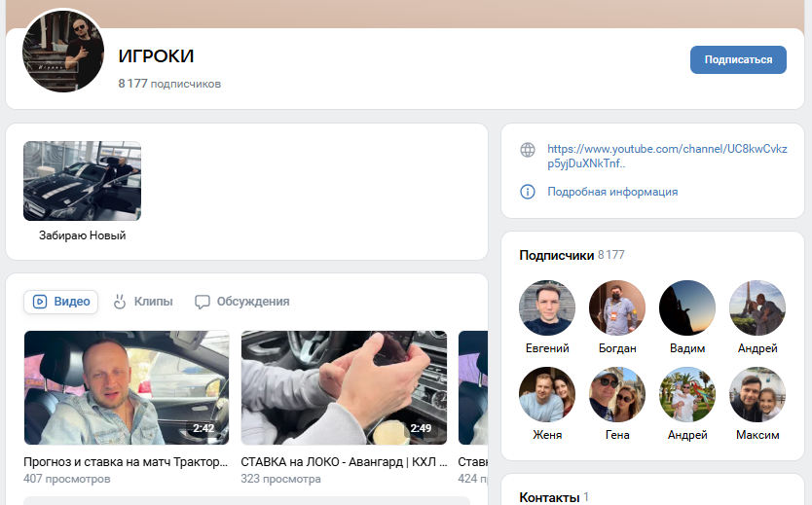Screen dimensions: 812x505
Task: Open Максим's subscriber avatar
Action: tap(757, 395)
